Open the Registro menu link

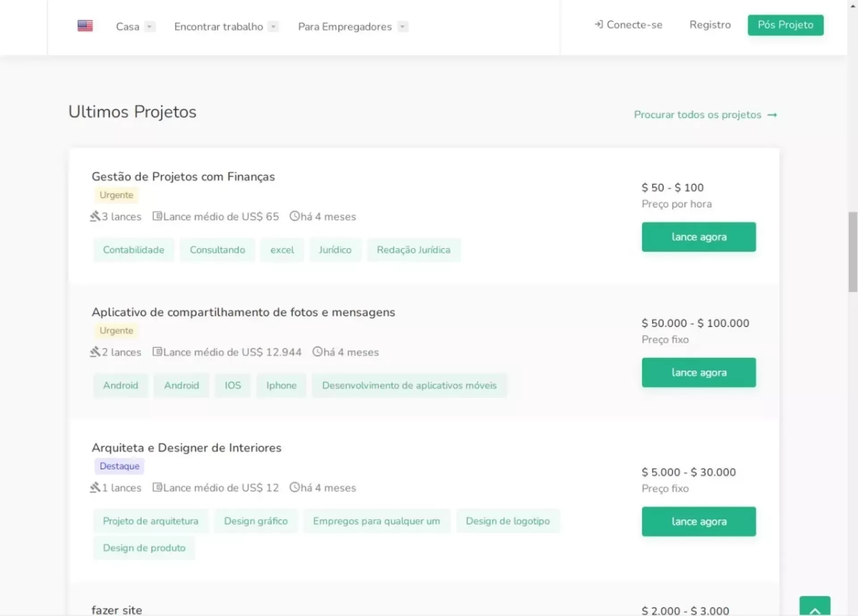[x=710, y=25]
